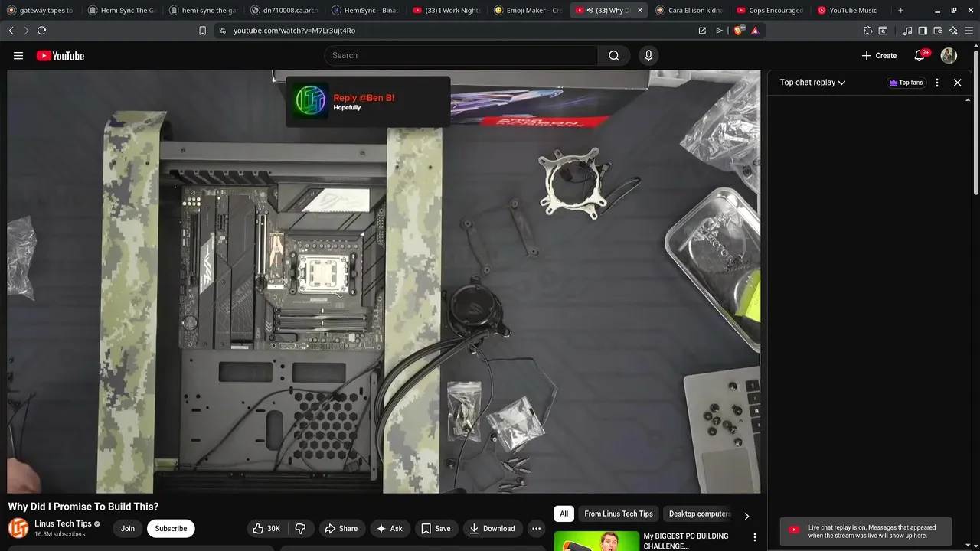This screenshot has width=980, height=551.
Task: Click the video player area
Action: 384,282
